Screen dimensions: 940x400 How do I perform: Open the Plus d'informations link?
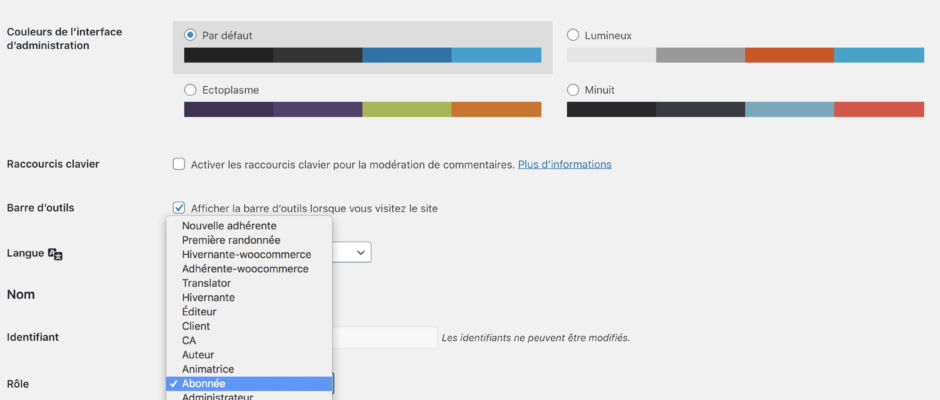click(564, 164)
